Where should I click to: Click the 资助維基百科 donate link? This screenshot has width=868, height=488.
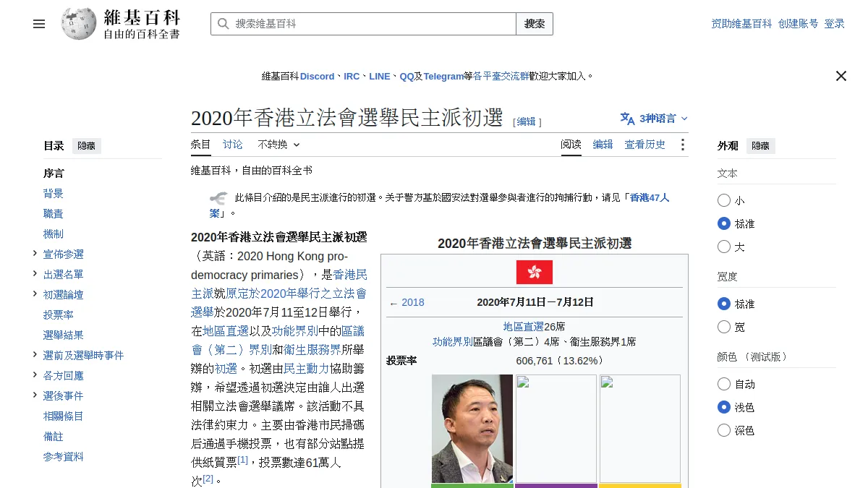741,24
